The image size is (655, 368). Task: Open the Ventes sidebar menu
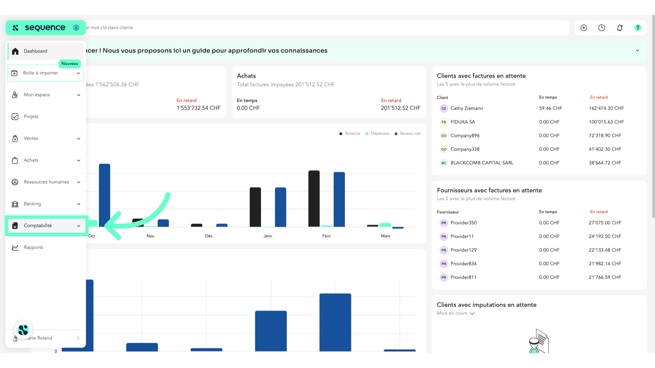tap(46, 138)
